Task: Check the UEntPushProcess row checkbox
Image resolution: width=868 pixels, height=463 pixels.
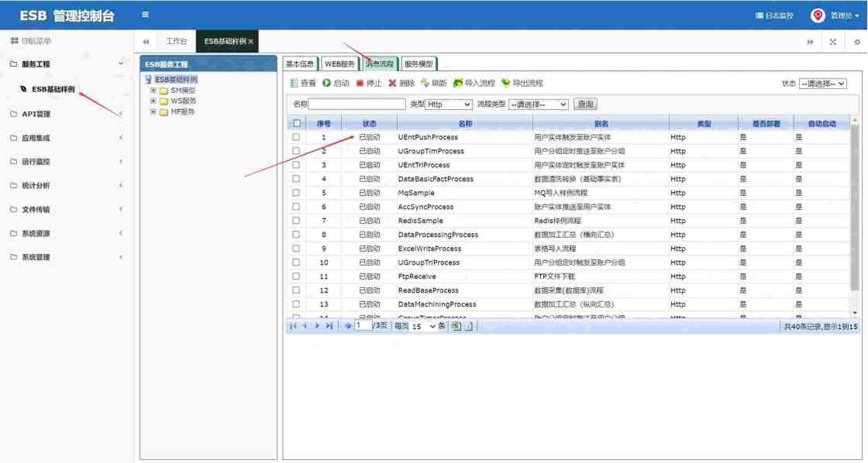Action: point(296,137)
